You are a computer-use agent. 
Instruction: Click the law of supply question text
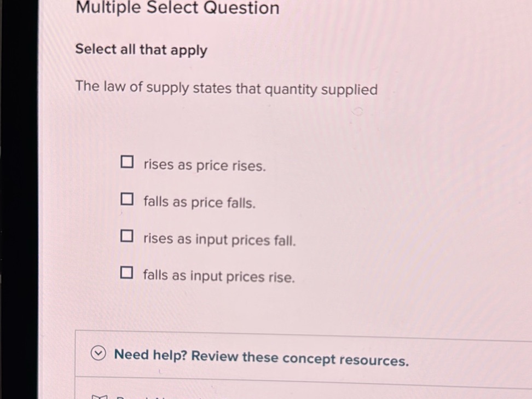pyautogui.click(x=227, y=88)
